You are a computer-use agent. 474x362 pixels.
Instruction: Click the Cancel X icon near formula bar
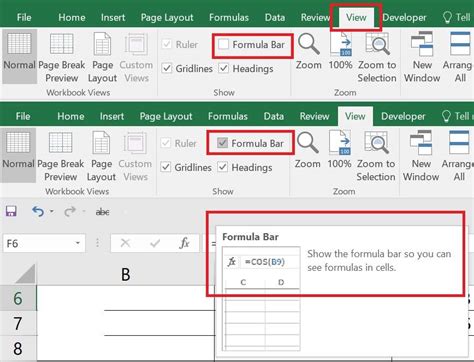click(125, 243)
